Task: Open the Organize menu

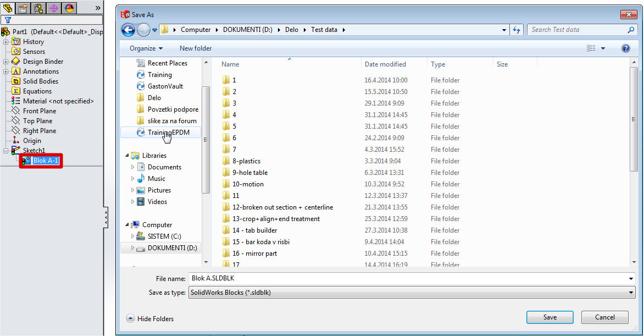Action: tap(146, 48)
